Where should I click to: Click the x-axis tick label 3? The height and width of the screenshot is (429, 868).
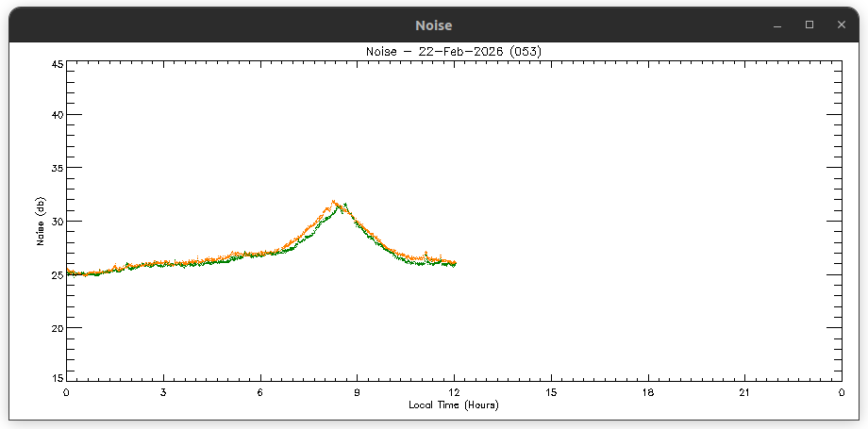coord(163,391)
